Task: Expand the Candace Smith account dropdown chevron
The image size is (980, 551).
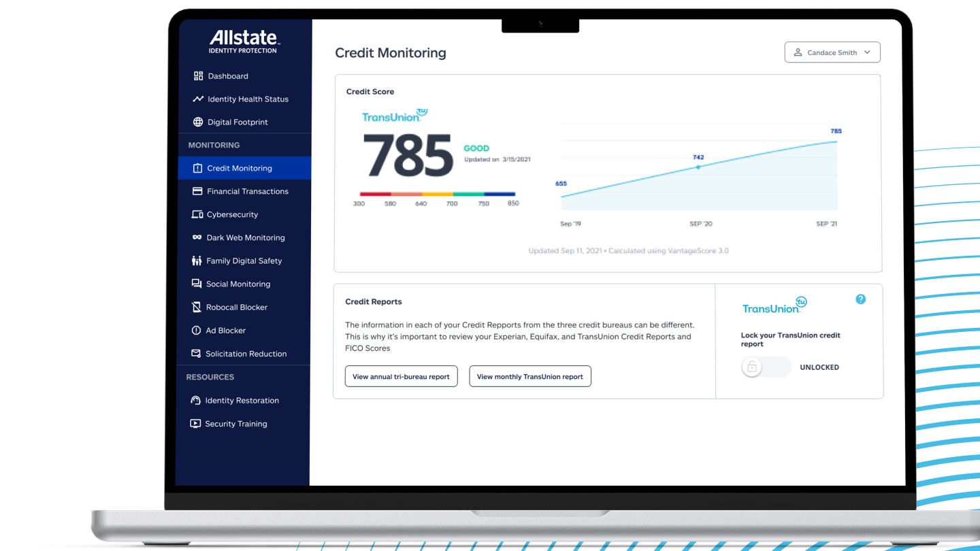Action: point(867,52)
